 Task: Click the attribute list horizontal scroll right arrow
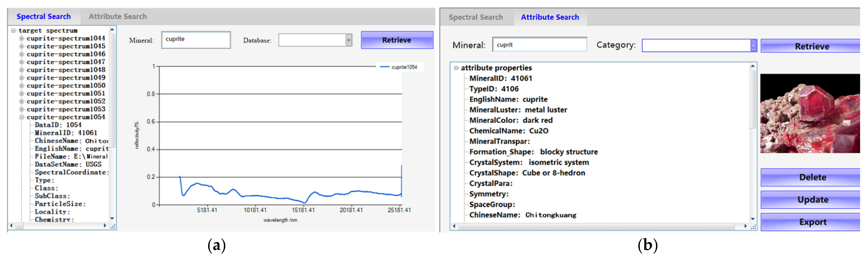pyautogui.click(x=746, y=226)
